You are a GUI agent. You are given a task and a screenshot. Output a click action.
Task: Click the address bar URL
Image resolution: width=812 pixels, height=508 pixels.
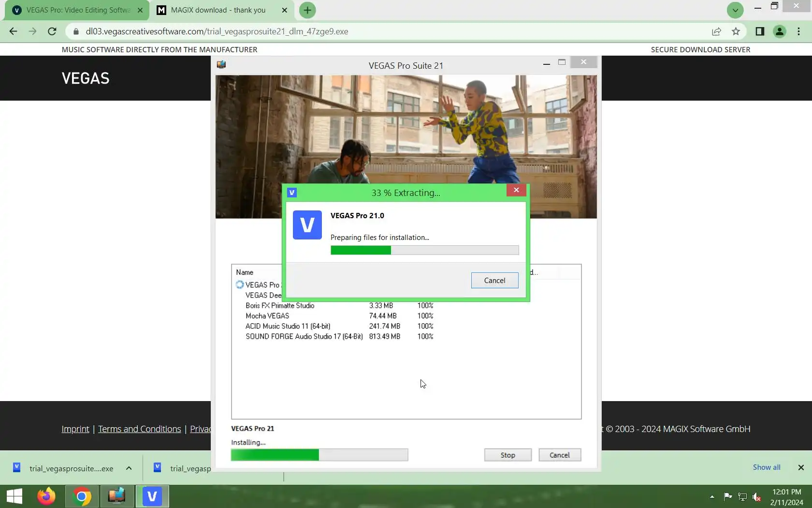[x=217, y=31]
